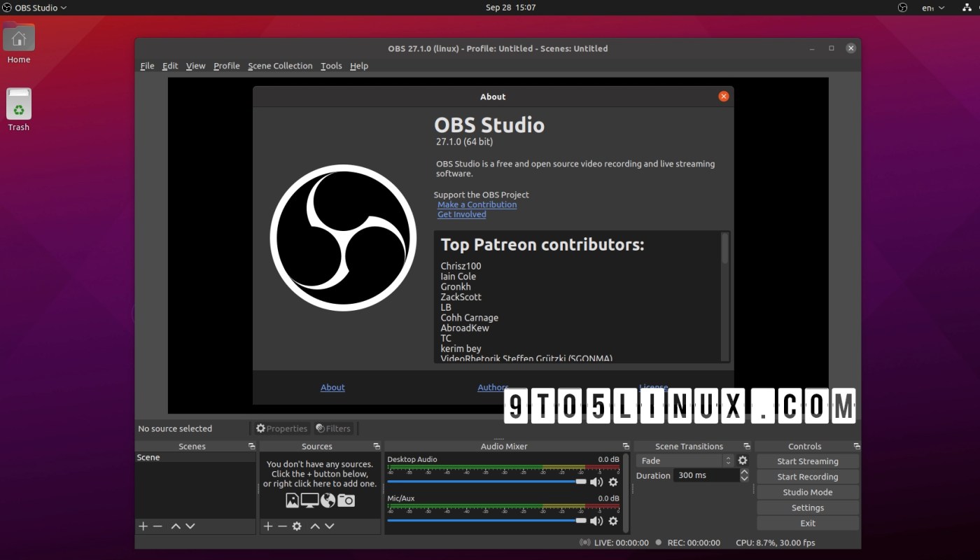Open the Mic/Aux gear settings
Viewport: 980px width, 560px height.
pos(613,521)
